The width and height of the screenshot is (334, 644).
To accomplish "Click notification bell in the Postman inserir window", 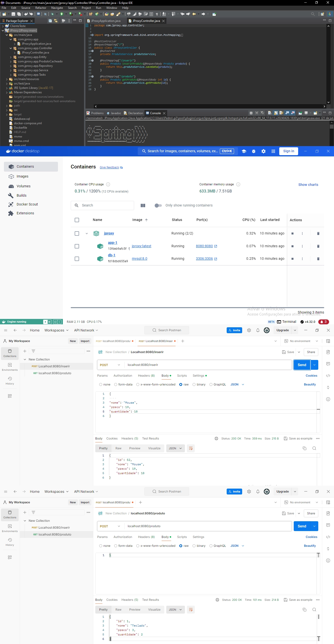I will pyautogui.click(x=258, y=330).
